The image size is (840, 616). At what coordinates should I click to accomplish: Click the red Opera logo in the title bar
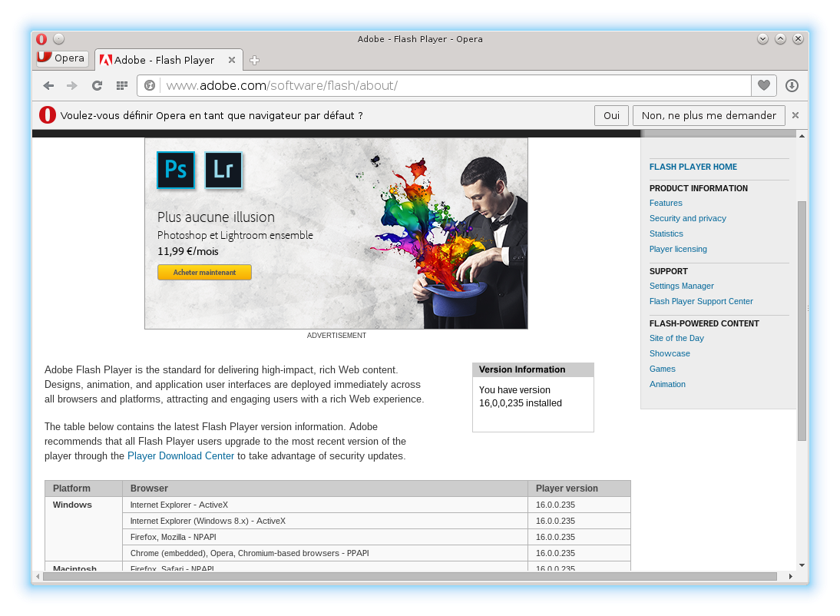(x=41, y=39)
